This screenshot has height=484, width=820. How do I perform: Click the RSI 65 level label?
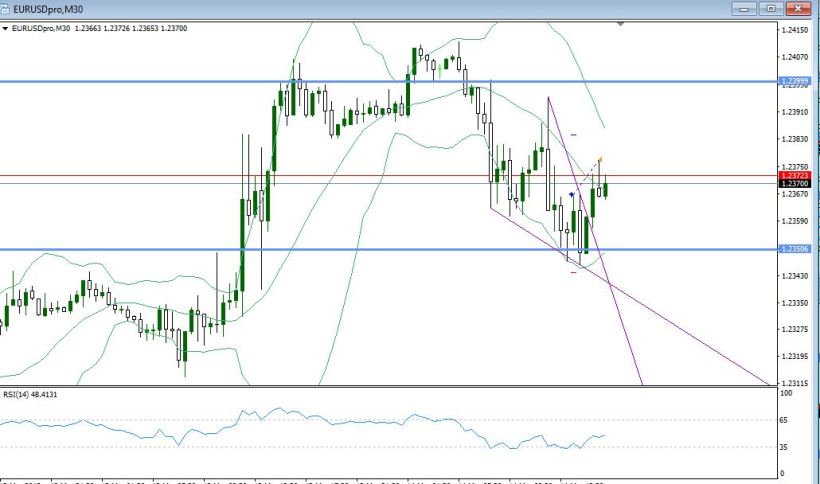pos(784,420)
